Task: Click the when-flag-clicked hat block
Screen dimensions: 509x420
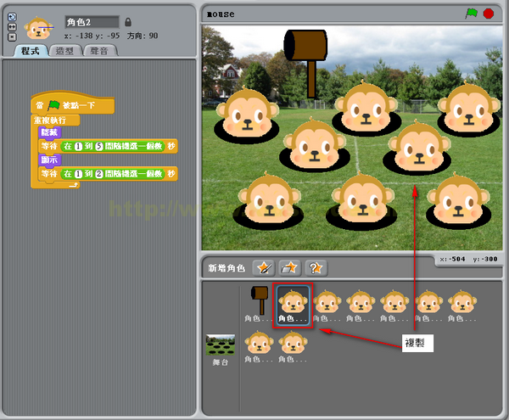Action: click(x=72, y=104)
